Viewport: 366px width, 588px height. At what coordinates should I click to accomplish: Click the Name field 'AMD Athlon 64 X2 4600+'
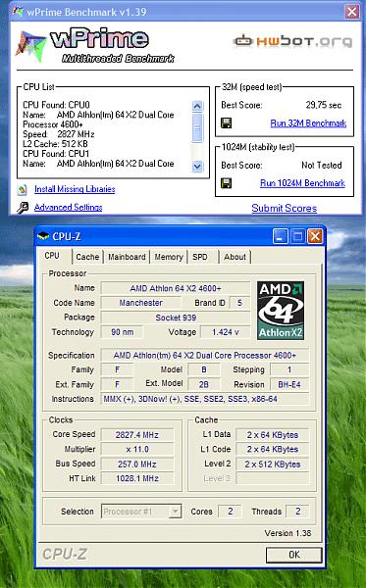[176, 288]
